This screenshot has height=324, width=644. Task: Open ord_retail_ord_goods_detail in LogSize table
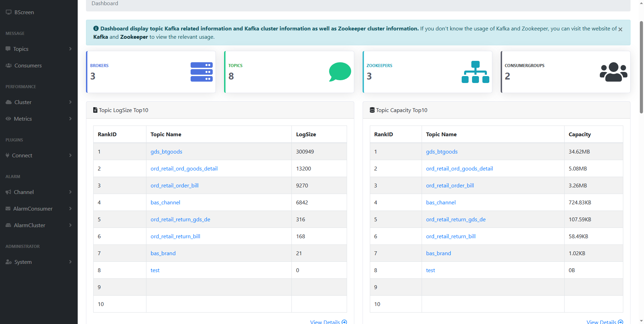coord(184,168)
